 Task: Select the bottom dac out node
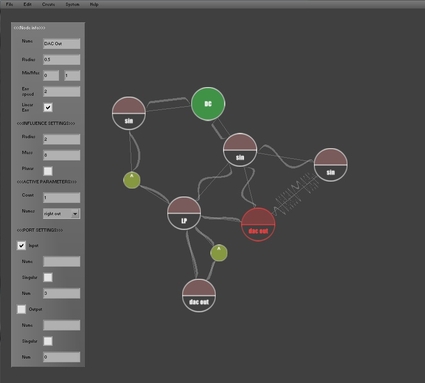click(199, 296)
